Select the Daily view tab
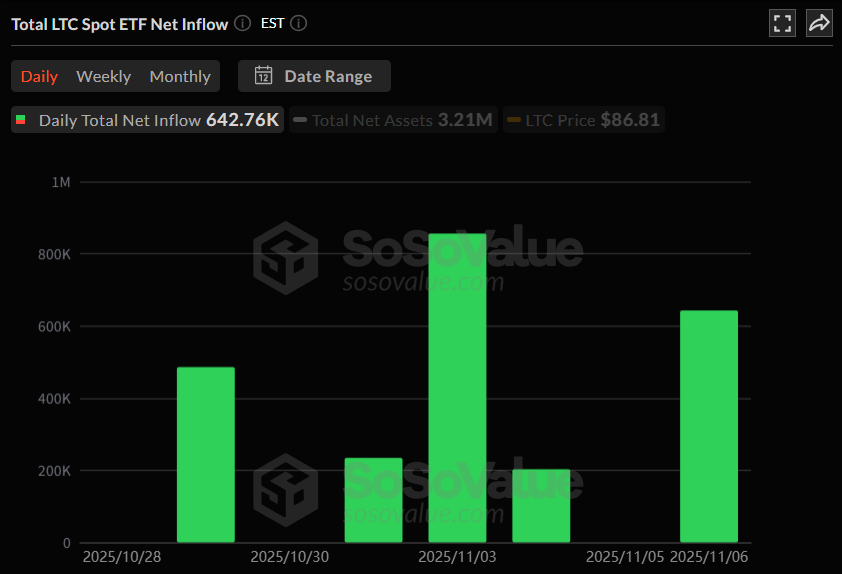This screenshot has width=842, height=574. (x=39, y=76)
